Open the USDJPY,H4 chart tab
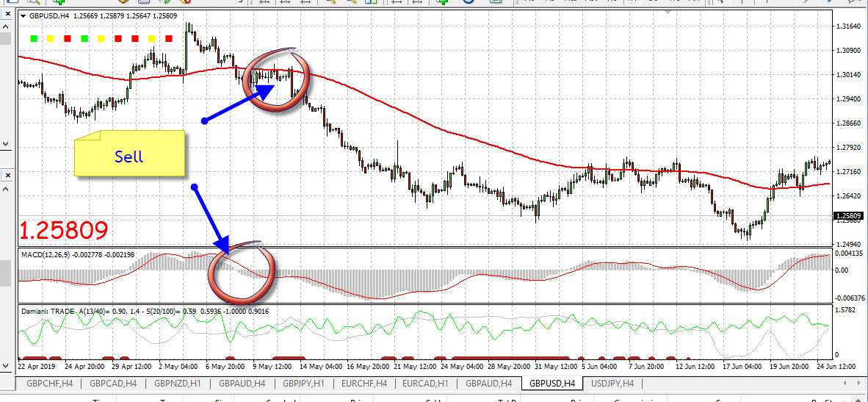The height and width of the screenshot is (402, 868). point(611,383)
